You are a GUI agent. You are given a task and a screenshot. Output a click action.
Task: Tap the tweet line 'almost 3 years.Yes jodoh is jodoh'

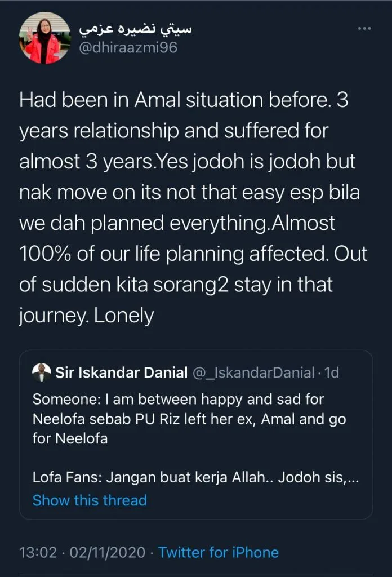pyautogui.click(x=188, y=162)
